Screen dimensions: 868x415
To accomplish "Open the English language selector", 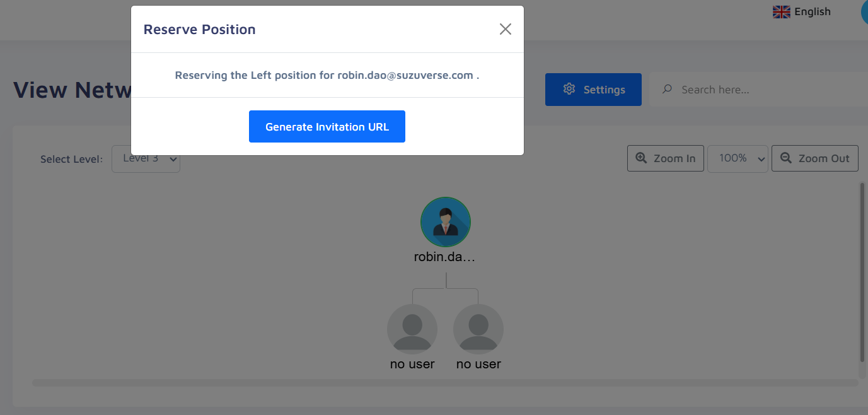I will point(802,12).
